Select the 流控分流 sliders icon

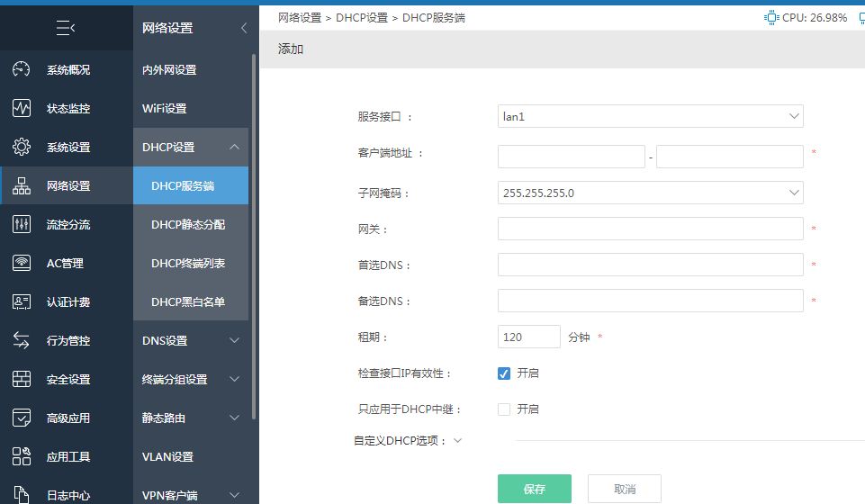pyautogui.click(x=22, y=224)
